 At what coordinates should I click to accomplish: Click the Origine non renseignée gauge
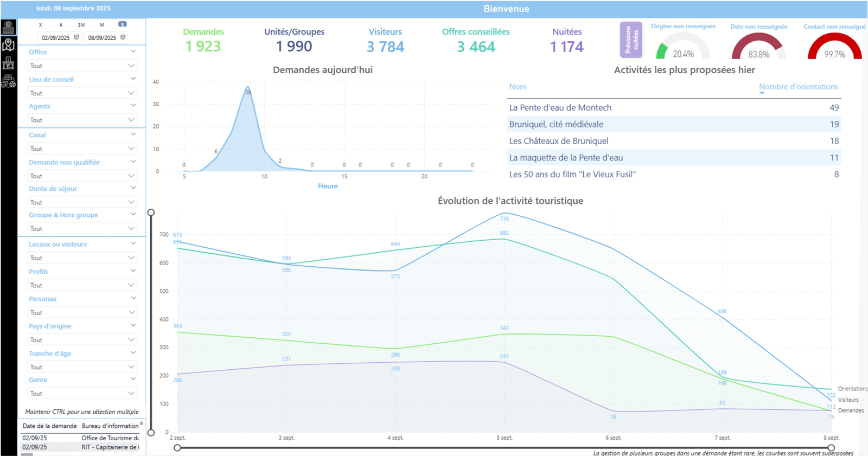683,46
